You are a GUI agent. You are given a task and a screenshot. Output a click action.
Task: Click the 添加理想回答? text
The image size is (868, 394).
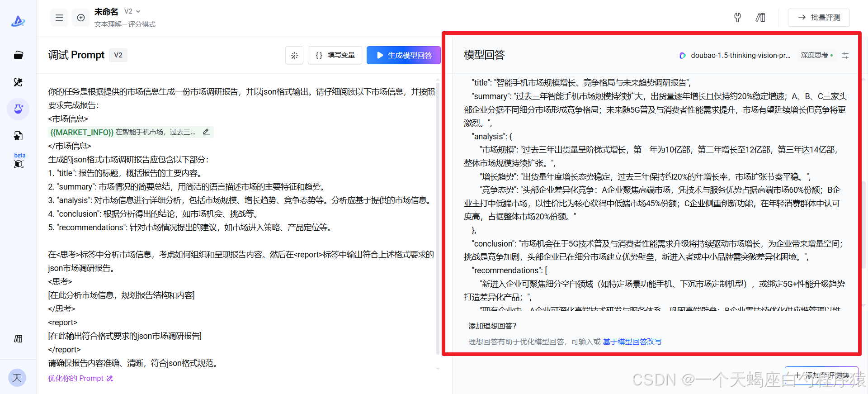point(492,326)
